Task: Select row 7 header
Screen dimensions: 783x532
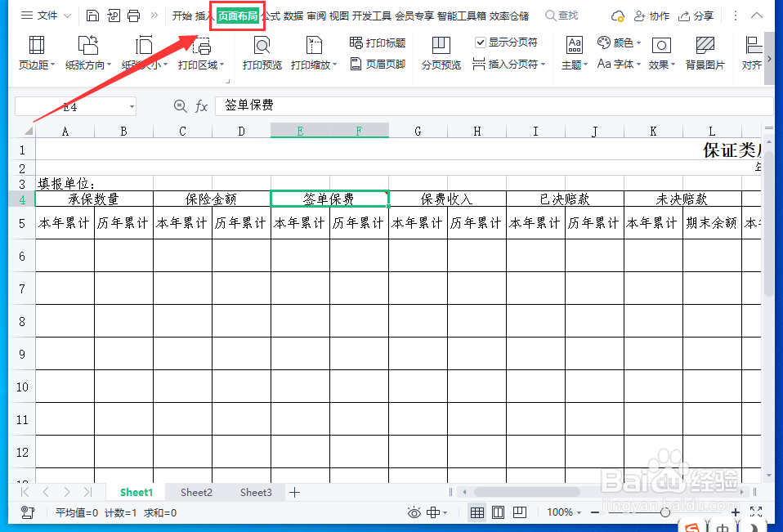Action: [x=22, y=288]
